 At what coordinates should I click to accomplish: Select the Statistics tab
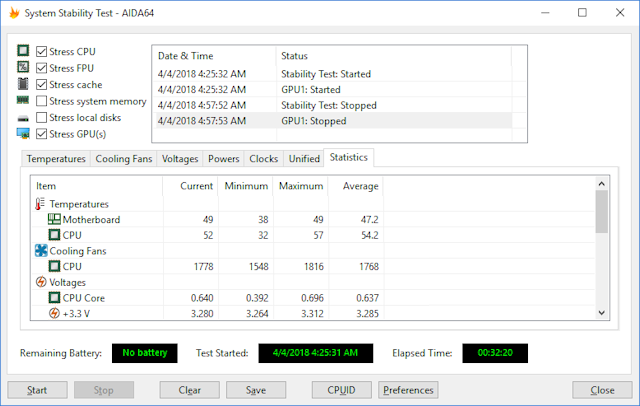tap(349, 158)
